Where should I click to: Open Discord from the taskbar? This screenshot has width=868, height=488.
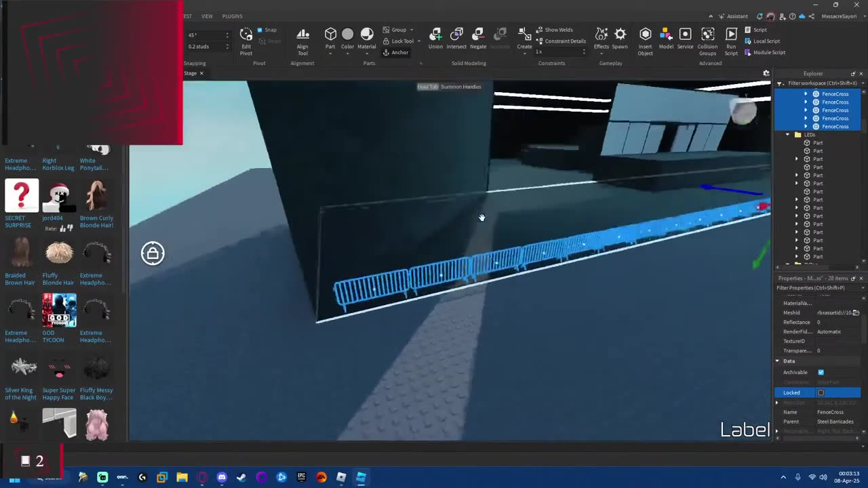(x=222, y=477)
